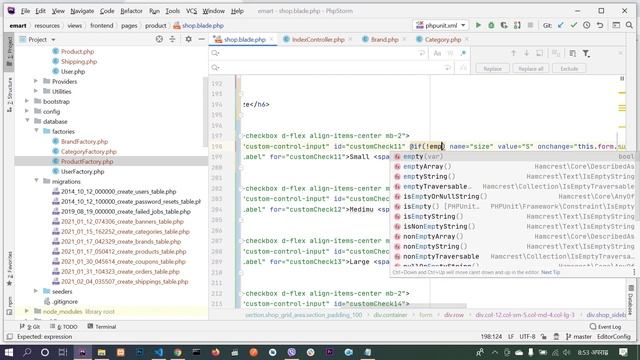This screenshot has width=640, height=360.
Task: Open the TODO tool window
Action: [x=64, y=327]
